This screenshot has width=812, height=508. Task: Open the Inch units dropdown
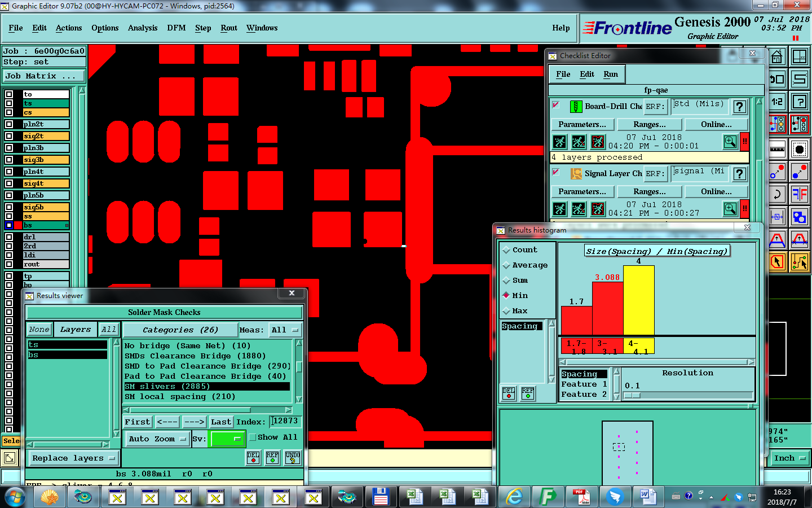tap(789, 458)
